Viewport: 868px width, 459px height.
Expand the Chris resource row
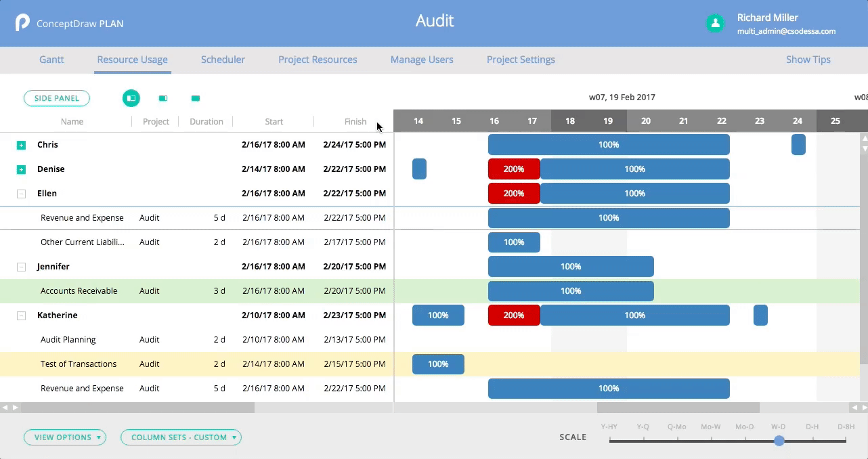point(21,145)
